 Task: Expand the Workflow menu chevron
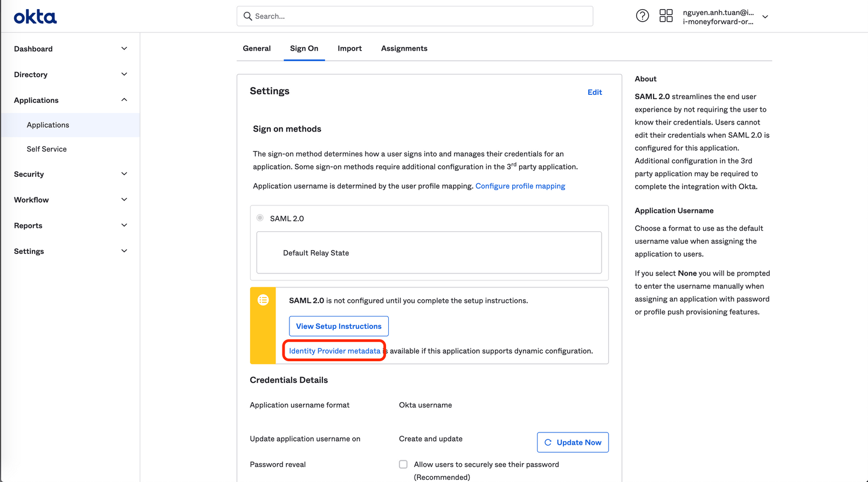point(124,199)
